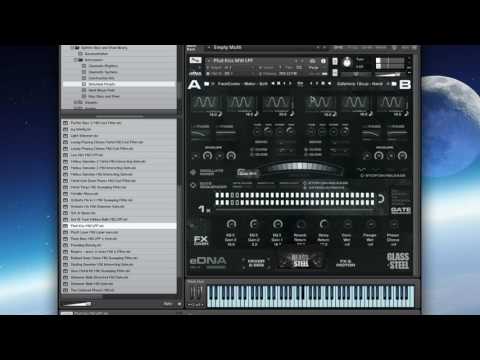Click the file icon of highlighted Plush Keys preset
The image size is (480, 360).
tap(66, 226)
